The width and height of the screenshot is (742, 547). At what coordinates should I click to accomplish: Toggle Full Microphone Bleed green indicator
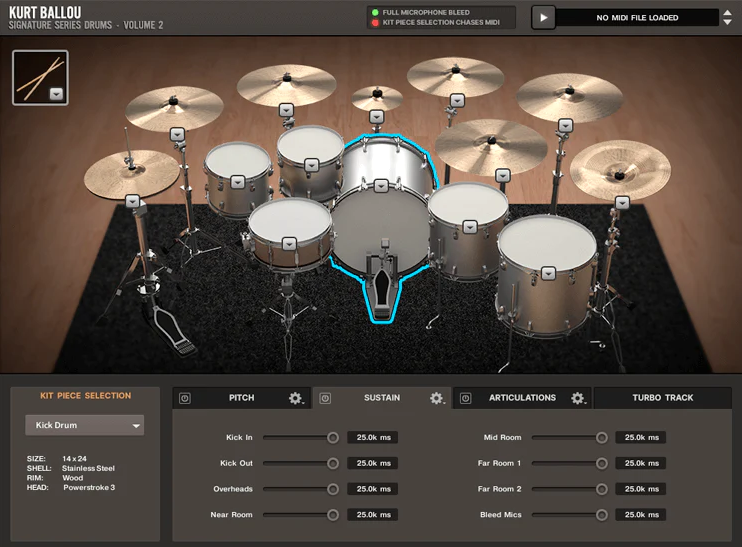[375, 12]
